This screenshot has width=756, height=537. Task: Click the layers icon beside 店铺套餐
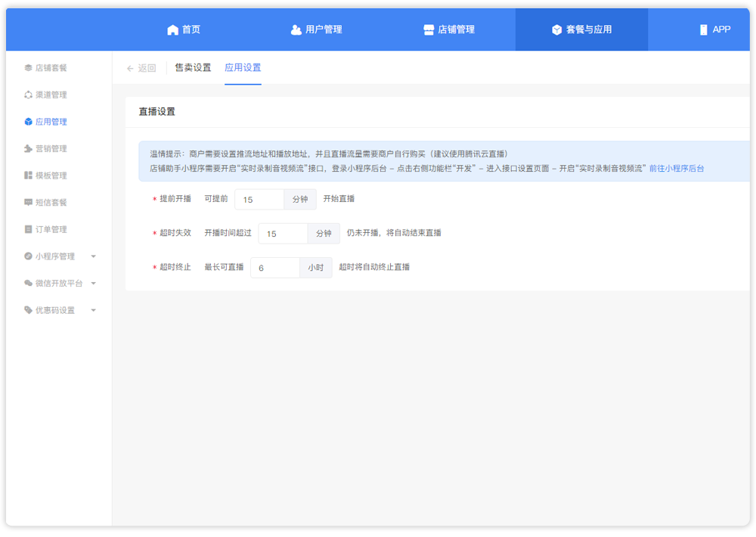(28, 68)
